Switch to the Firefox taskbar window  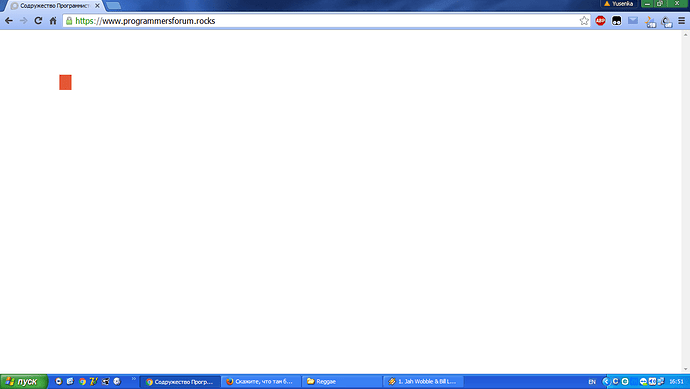coord(261,382)
